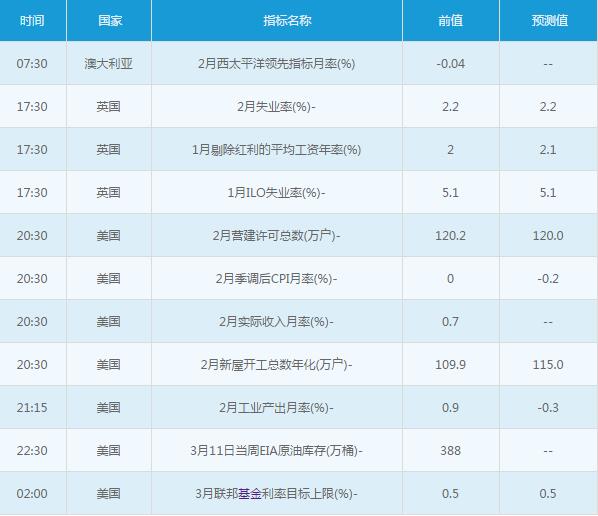Click the 21:15 time cell
The image size is (598, 516).
coord(32,408)
